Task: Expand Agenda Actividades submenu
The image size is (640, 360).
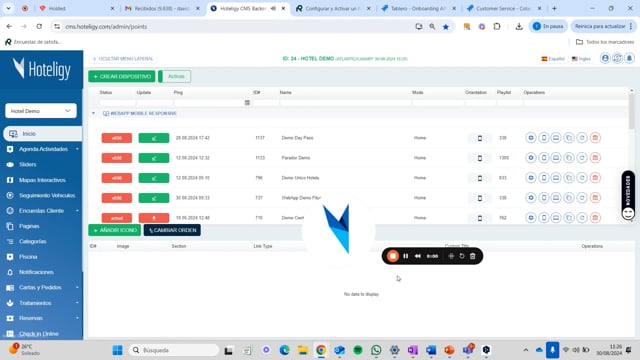Action: point(77,149)
